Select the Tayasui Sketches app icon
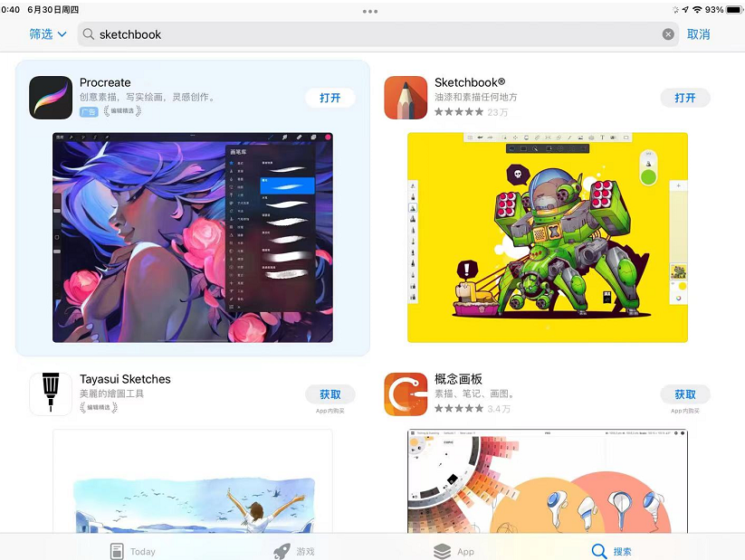This screenshot has width=745, height=560. (50, 394)
